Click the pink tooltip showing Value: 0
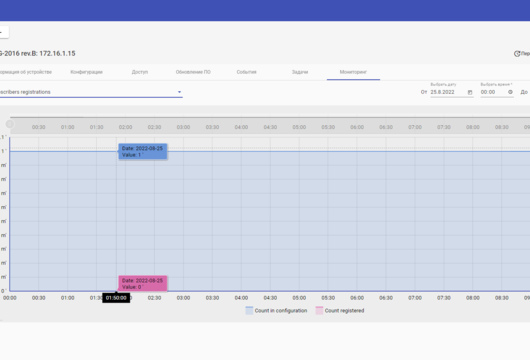The height and width of the screenshot is (360, 530). tap(143, 284)
